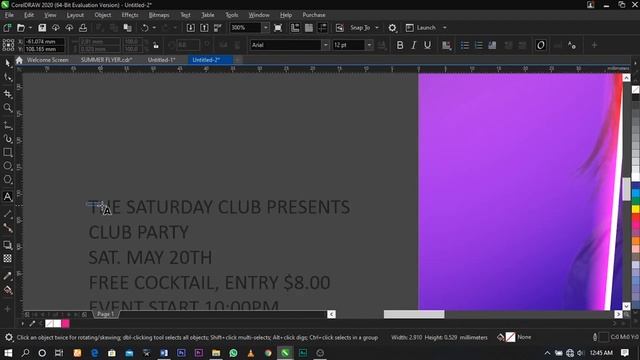
Task: Expand the Launch dropdown arrow
Action: 444,28
